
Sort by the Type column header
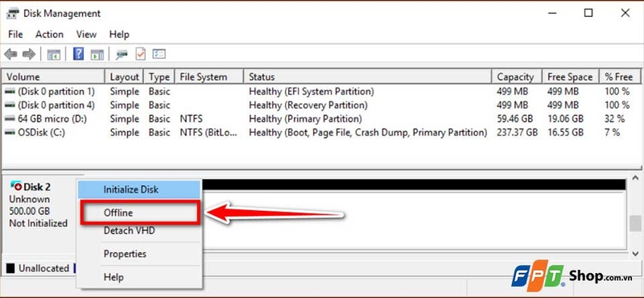point(159,77)
